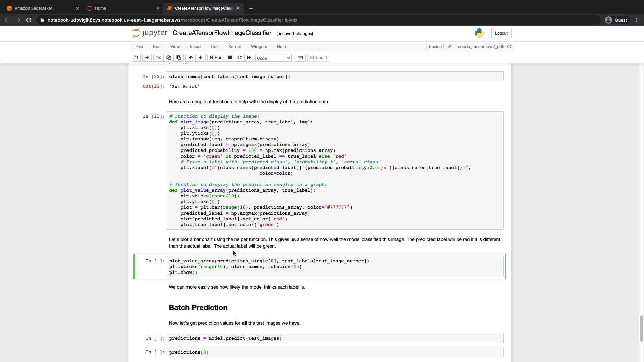Open the command palette keyboard icon
The height and width of the screenshot is (362, 644).
tap(300, 58)
